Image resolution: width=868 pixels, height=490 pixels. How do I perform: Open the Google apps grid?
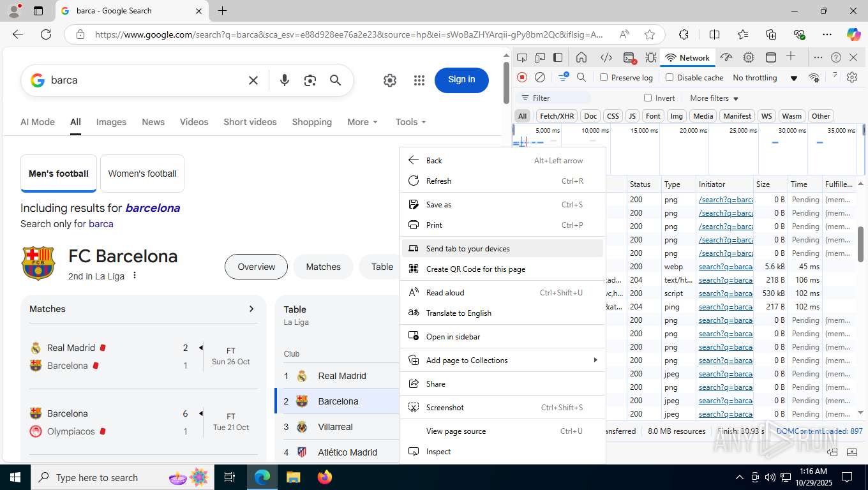tap(419, 80)
